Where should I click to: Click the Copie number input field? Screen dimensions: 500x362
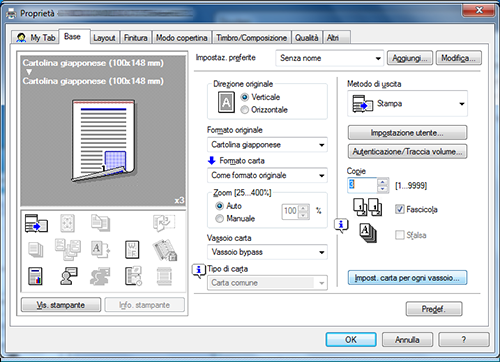[x=362, y=185]
